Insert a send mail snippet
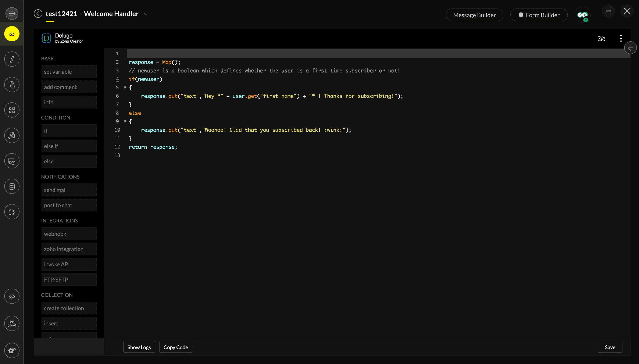The image size is (639, 364). coord(69,190)
